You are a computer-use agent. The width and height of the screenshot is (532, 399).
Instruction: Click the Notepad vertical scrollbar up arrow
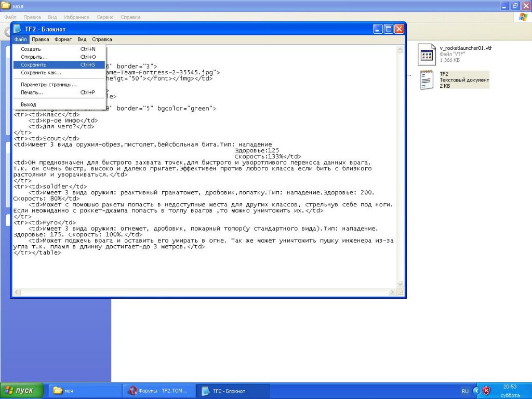(400, 49)
